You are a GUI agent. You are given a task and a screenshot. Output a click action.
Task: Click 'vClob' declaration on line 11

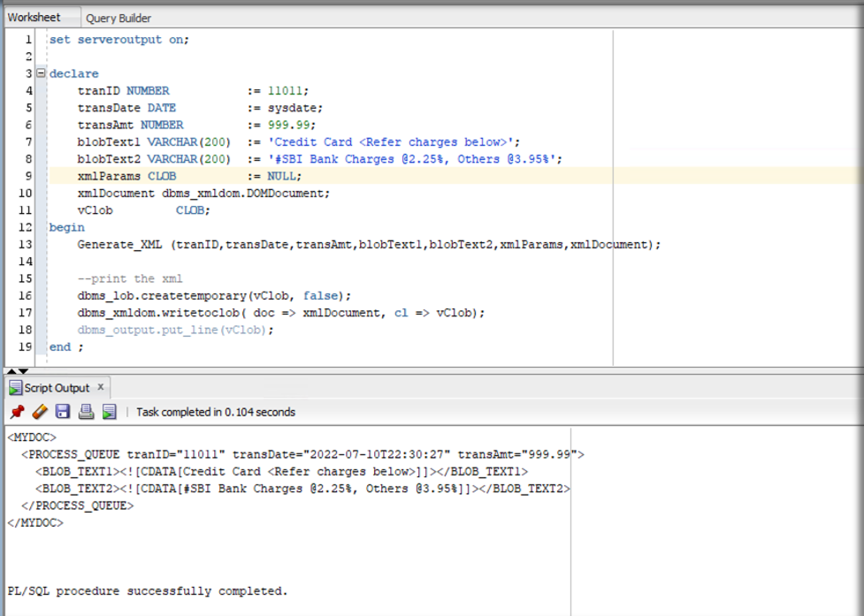point(95,210)
